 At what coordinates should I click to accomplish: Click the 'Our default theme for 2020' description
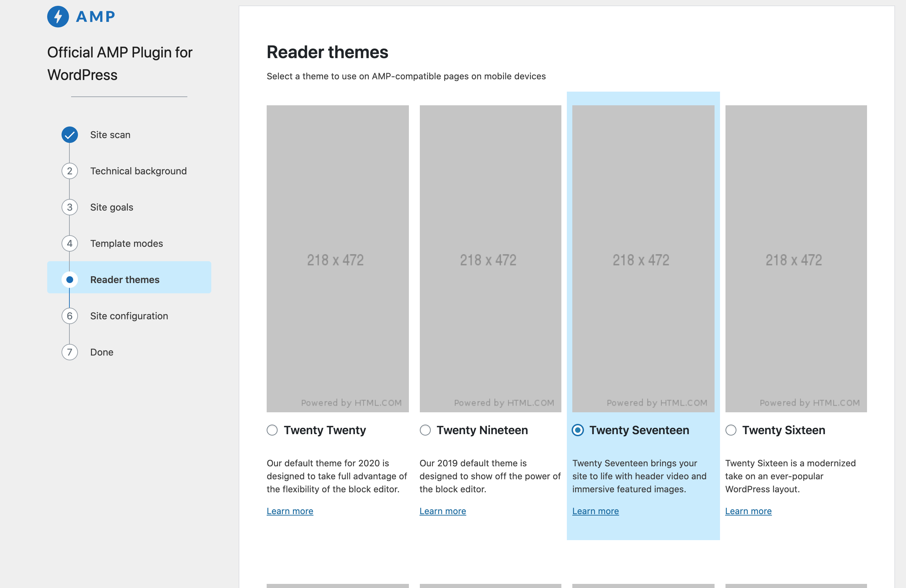click(337, 476)
